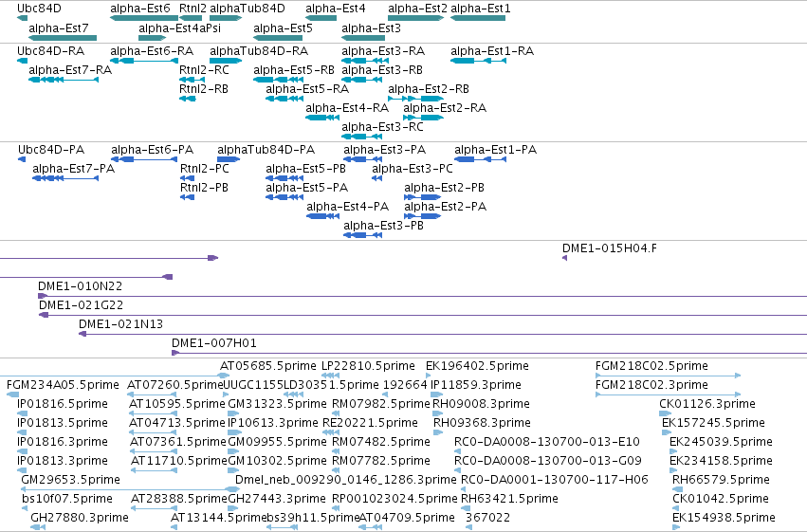Click transcript Rtnl2-RB

point(188,99)
